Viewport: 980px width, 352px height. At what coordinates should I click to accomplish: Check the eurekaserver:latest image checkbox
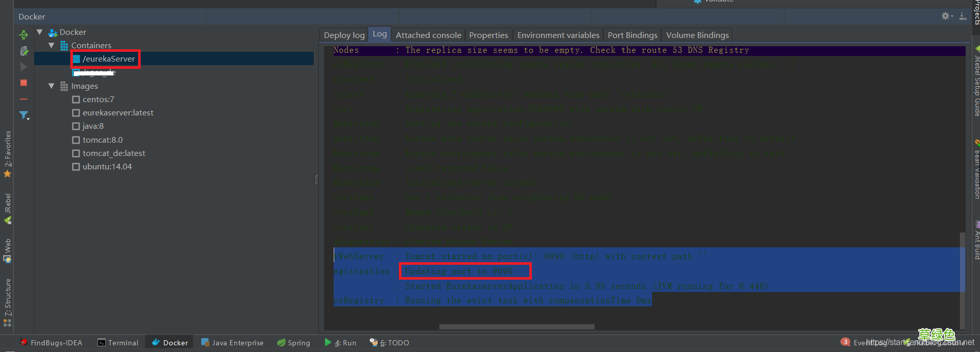(76, 113)
